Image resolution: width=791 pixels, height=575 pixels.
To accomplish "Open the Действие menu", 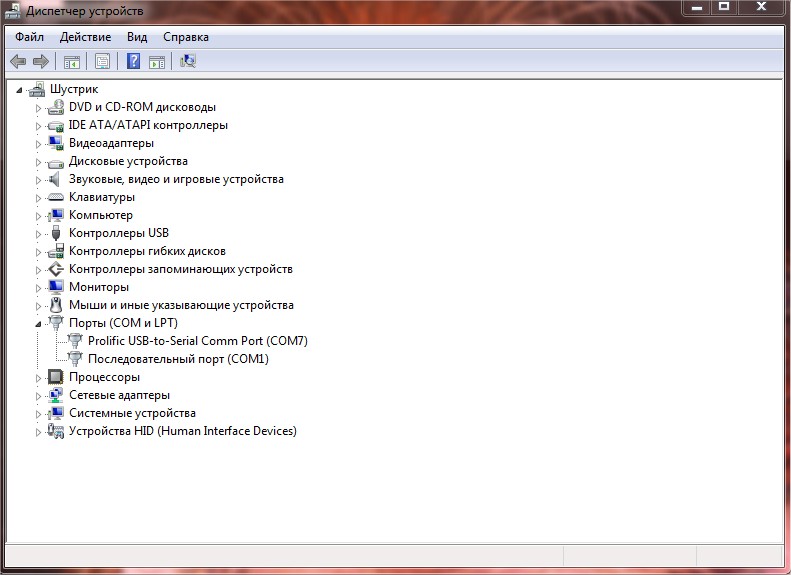I will [85, 37].
